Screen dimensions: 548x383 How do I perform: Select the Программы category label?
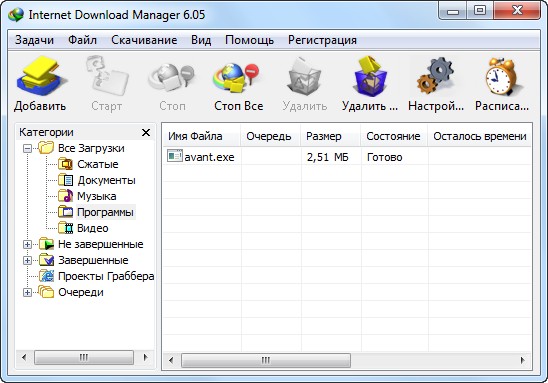(105, 212)
